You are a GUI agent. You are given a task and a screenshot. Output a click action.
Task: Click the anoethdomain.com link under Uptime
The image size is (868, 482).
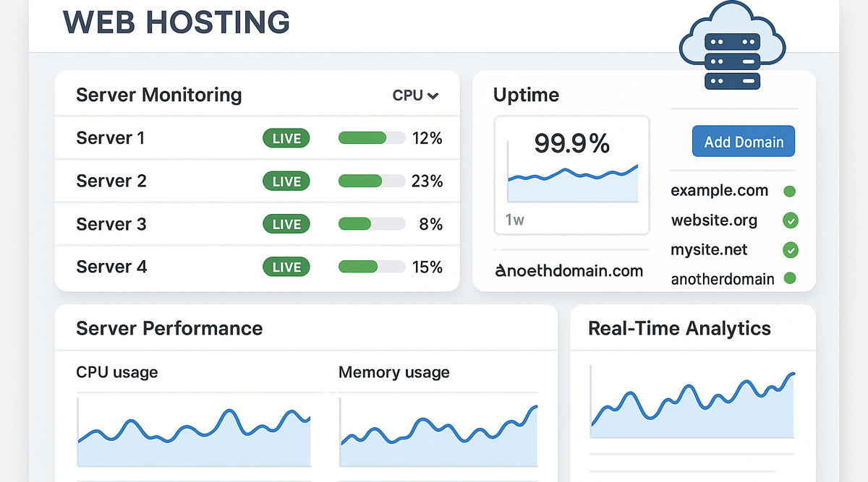coord(569,271)
